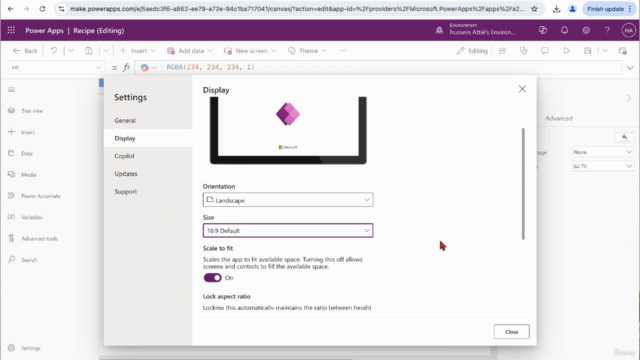Toggle the left hamburger menu
The height and width of the screenshot is (360, 640).
[x=11, y=89]
